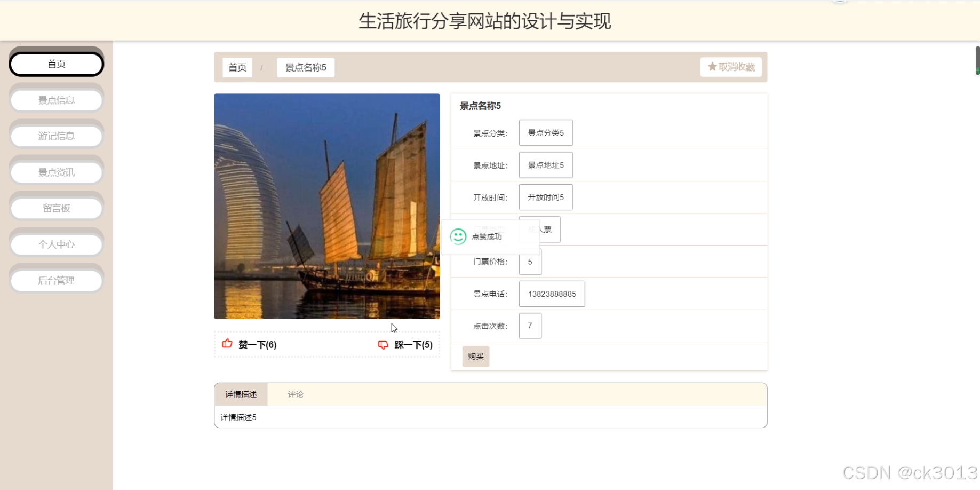Click the 门票价格 value 5
Viewport: 980px width, 490px height.
tap(530, 262)
